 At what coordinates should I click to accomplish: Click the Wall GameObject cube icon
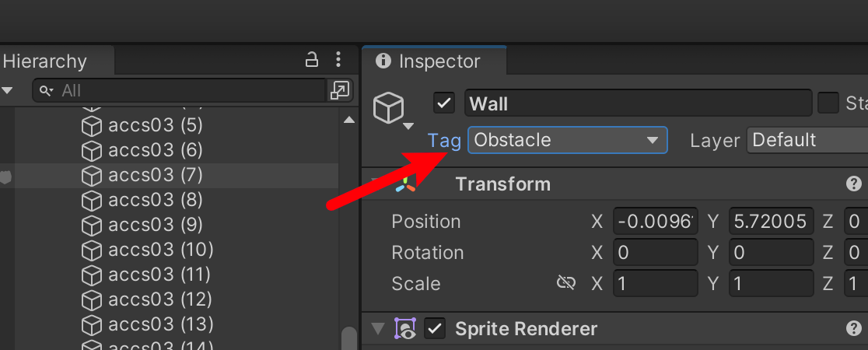(389, 107)
